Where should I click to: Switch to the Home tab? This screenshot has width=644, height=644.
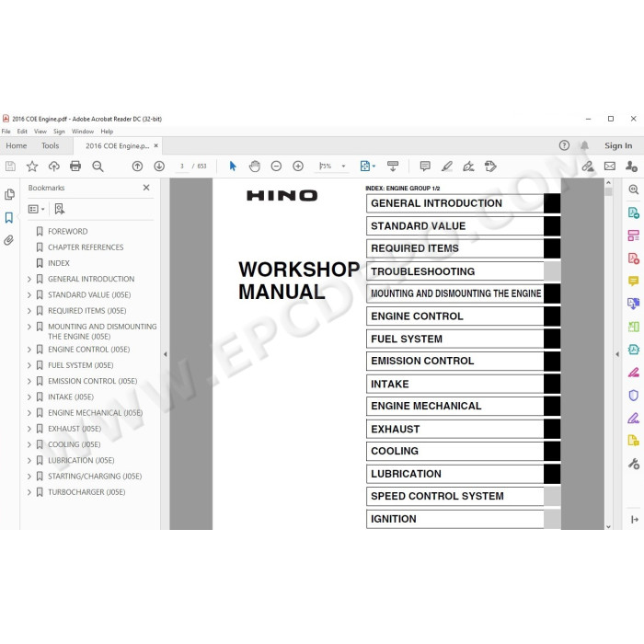[x=17, y=145]
